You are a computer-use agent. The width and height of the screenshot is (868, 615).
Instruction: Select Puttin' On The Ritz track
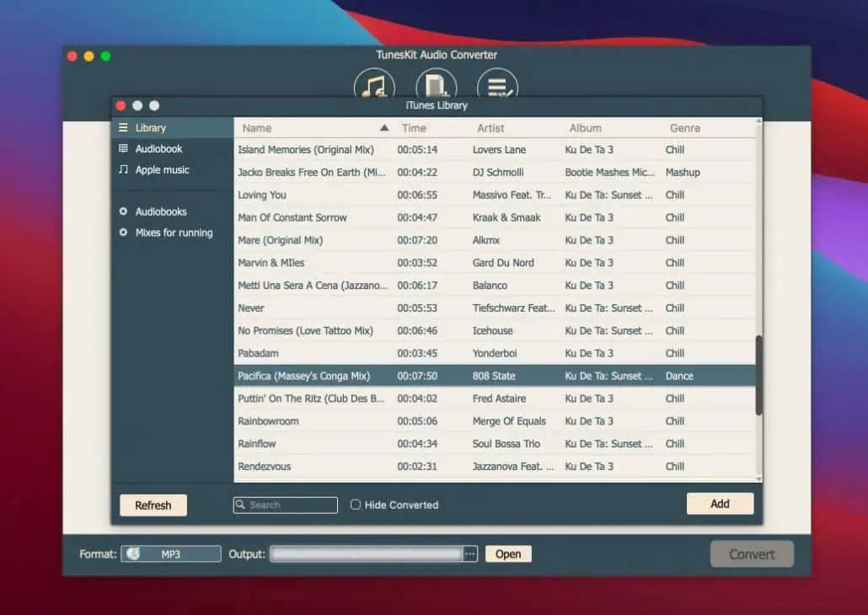pos(495,398)
